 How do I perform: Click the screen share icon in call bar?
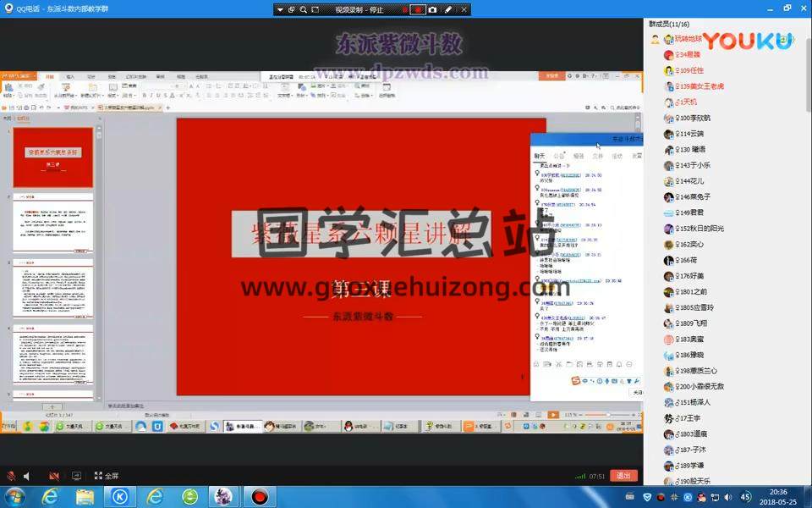[76, 476]
